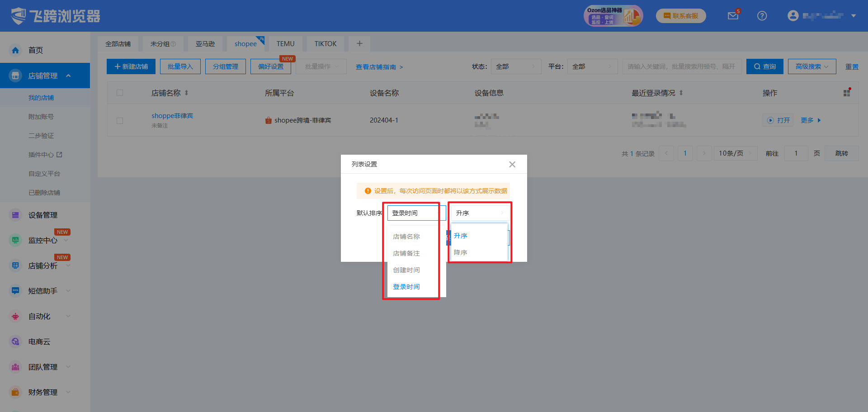
Task: Click the add group plus tab
Action: click(x=359, y=44)
